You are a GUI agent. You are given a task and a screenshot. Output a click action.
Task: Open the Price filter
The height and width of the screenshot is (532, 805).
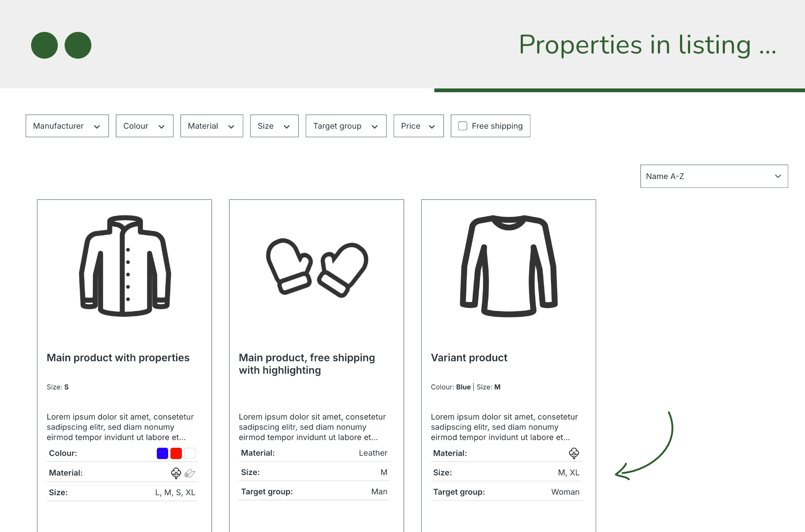(x=418, y=126)
